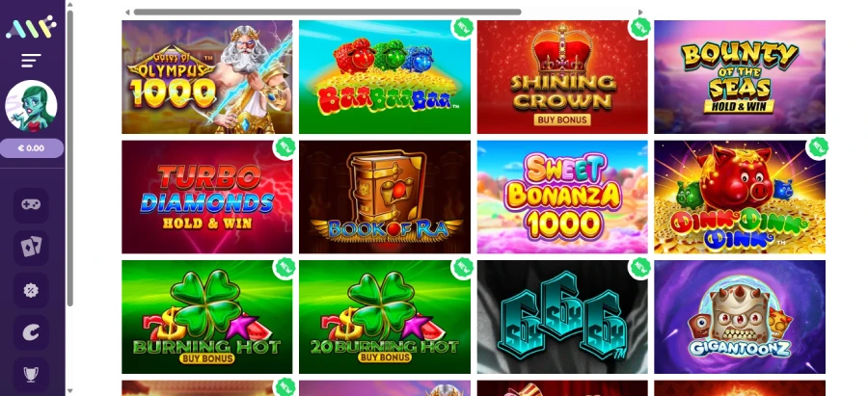Open the Gigantoonz game thumbnail
The width and height of the screenshot is (868, 396).
tap(740, 317)
